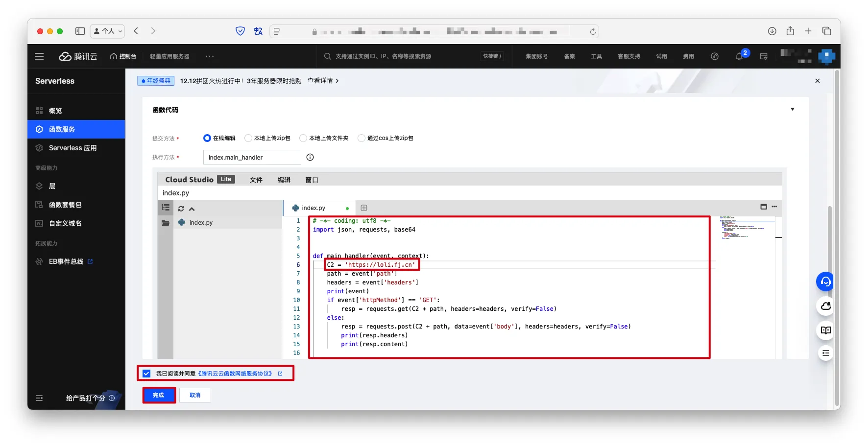
Task: Uncheck the service agreement checkbox
Action: point(146,374)
